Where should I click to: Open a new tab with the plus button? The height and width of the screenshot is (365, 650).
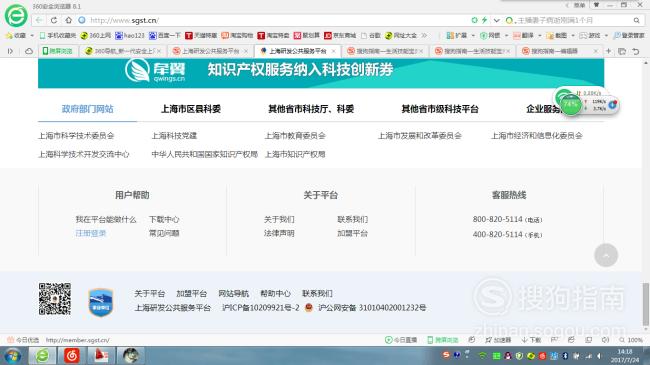(608, 51)
